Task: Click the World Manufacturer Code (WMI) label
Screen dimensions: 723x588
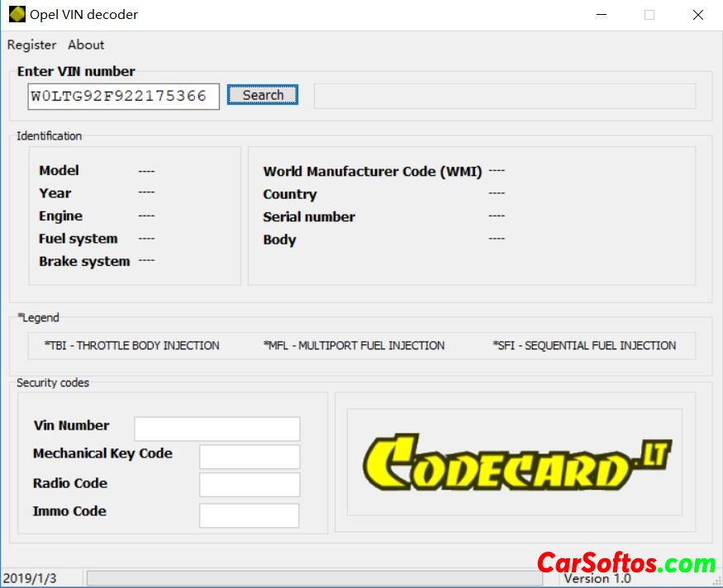Action: click(x=372, y=172)
